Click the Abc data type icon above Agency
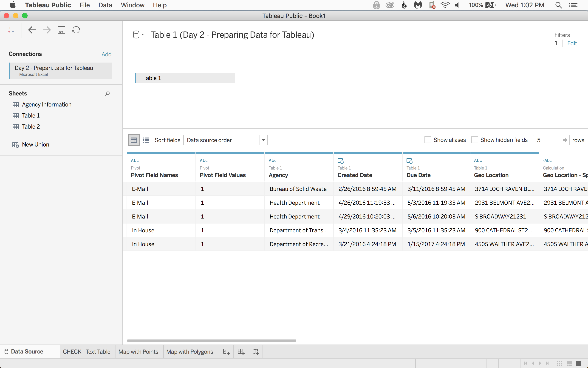 coord(273,160)
